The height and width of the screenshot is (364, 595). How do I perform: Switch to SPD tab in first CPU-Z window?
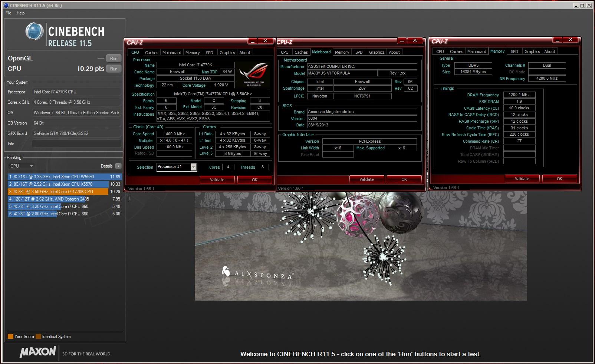210,53
